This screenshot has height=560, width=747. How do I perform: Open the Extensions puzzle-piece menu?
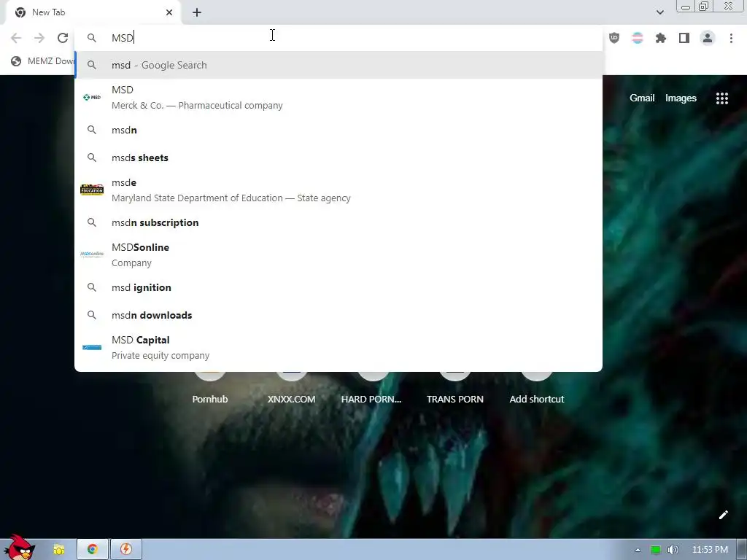[x=661, y=38]
